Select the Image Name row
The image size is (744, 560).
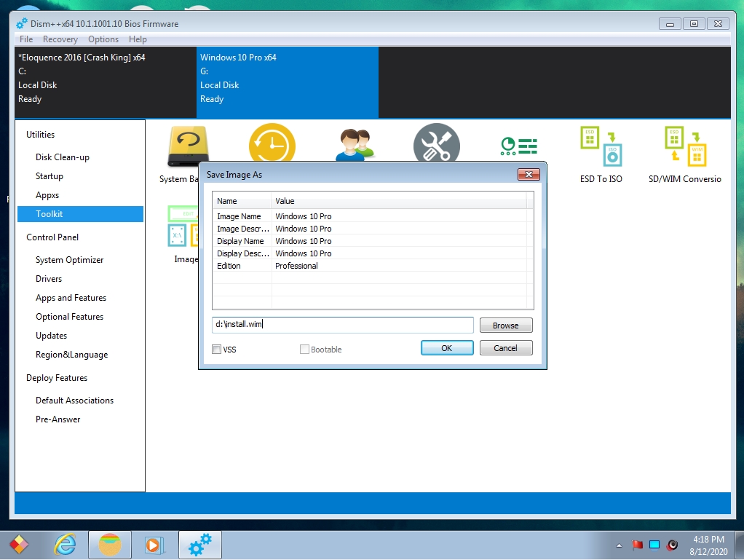point(373,216)
